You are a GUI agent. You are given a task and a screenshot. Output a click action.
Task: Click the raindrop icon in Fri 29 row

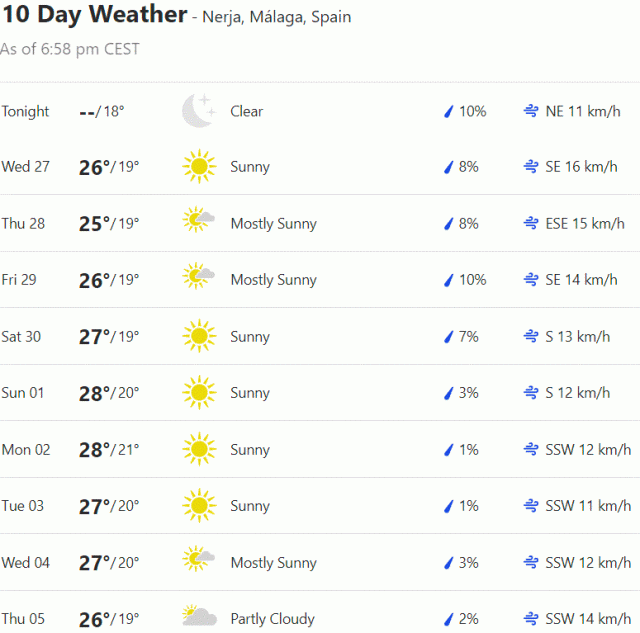pos(449,280)
